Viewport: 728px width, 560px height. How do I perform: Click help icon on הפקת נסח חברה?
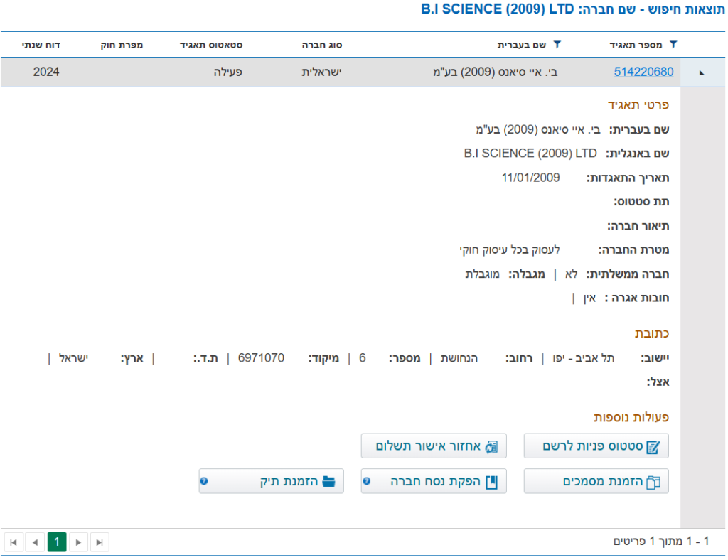pos(366,481)
